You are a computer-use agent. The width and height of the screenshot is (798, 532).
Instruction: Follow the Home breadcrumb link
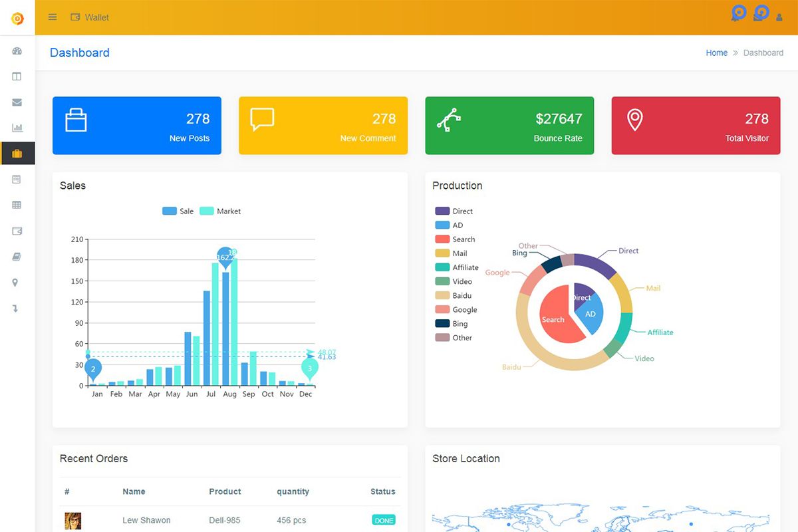[x=717, y=53]
